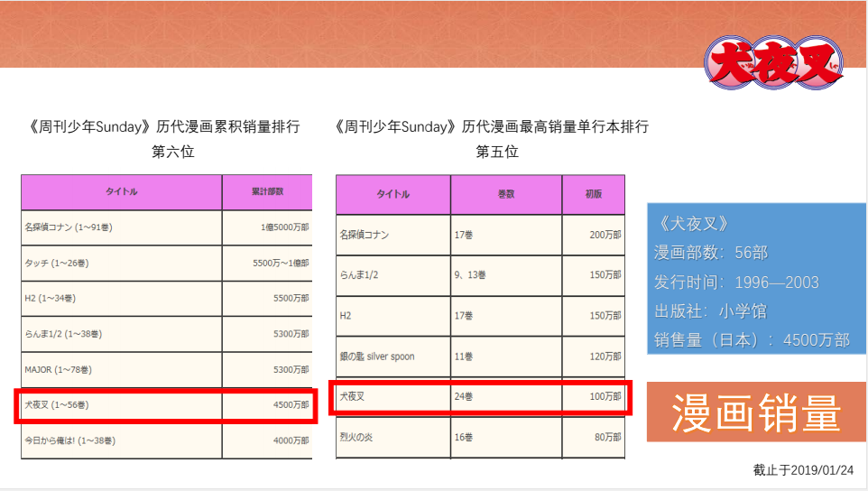Screen dimensions: 868x491
Task: Click the line 发行时间: 1996—2003
Action: [736, 283]
